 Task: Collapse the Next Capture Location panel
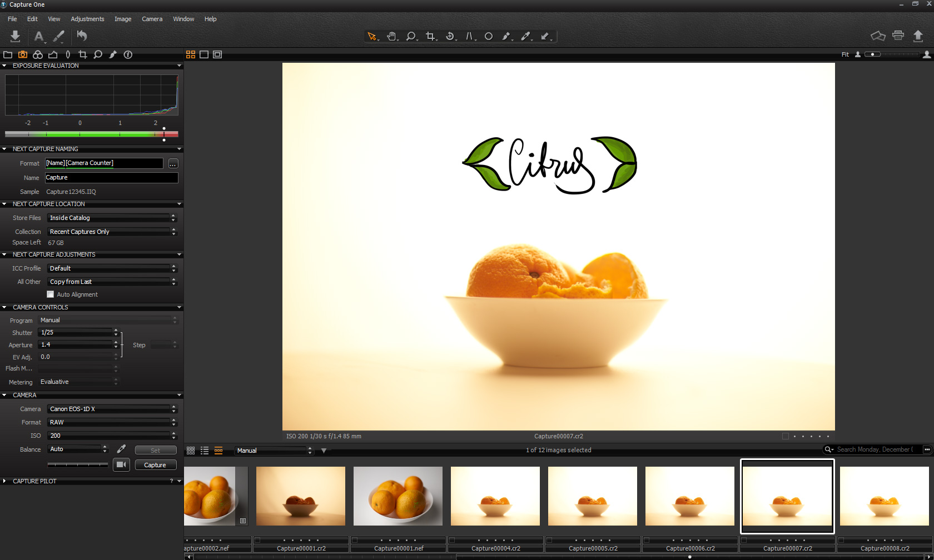[x=4, y=204]
